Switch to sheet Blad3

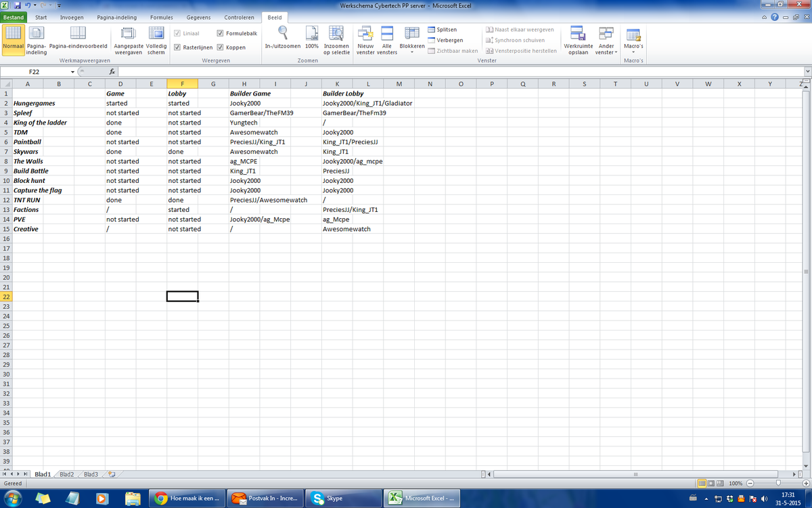coord(91,474)
